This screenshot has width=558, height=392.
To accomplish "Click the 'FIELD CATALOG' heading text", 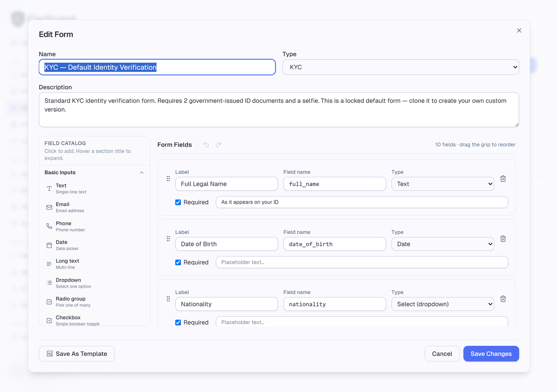I will pos(65,143).
